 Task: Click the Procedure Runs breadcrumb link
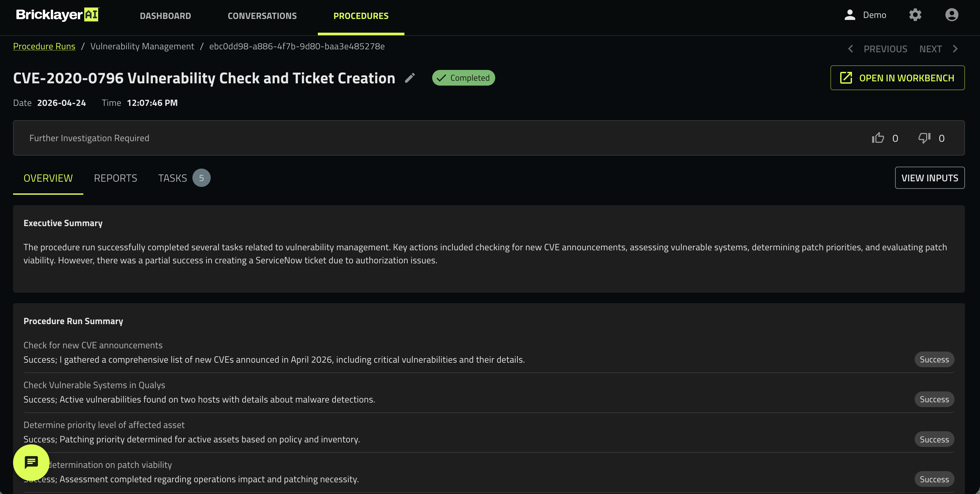(44, 46)
